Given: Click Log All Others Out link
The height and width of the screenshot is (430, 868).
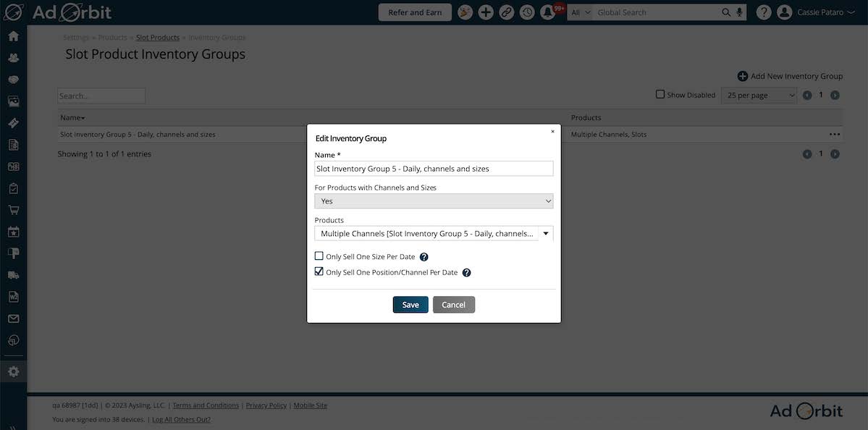Looking at the screenshot, I should [x=182, y=419].
